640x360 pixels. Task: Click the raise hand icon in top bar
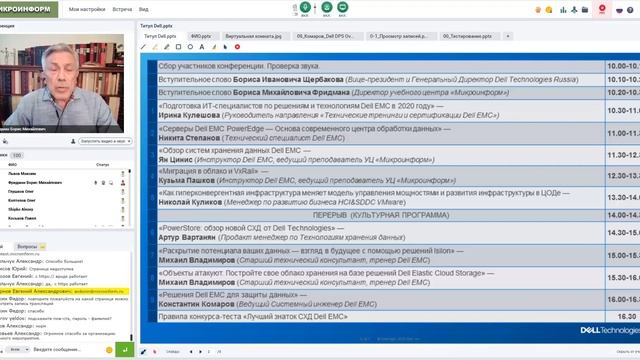[538, 10]
